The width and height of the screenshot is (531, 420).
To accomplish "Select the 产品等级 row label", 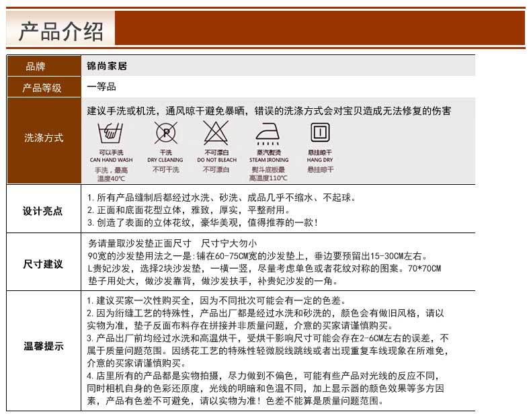I will click(44, 87).
